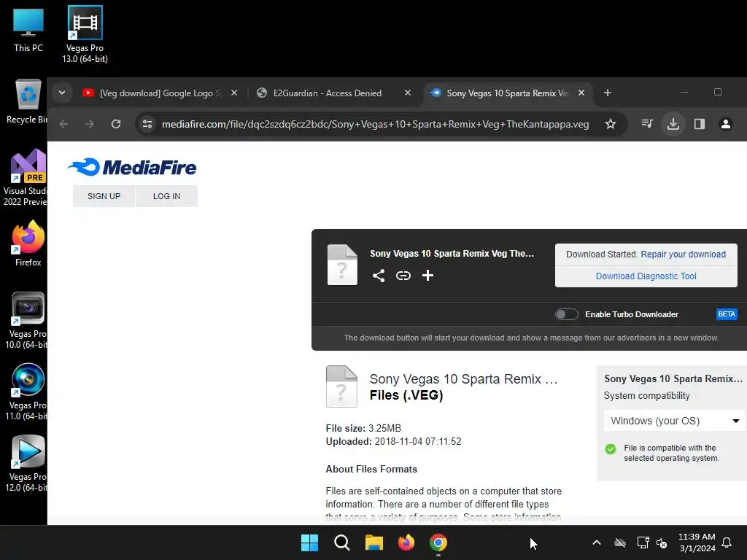The height and width of the screenshot is (560, 747).
Task: Open Vegas Pro 13.0 desktop shortcut
Action: coord(85,34)
